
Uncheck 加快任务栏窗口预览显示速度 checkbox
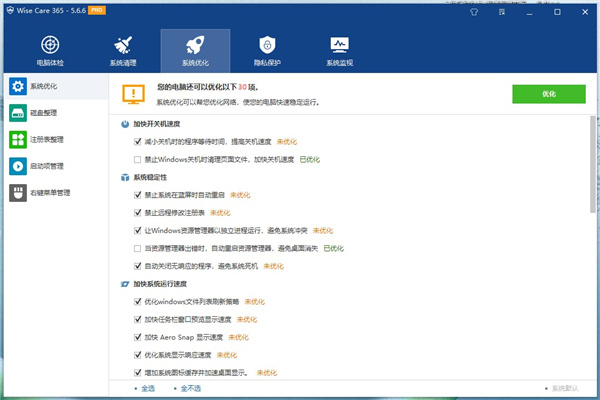pyautogui.click(x=138, y=319)
